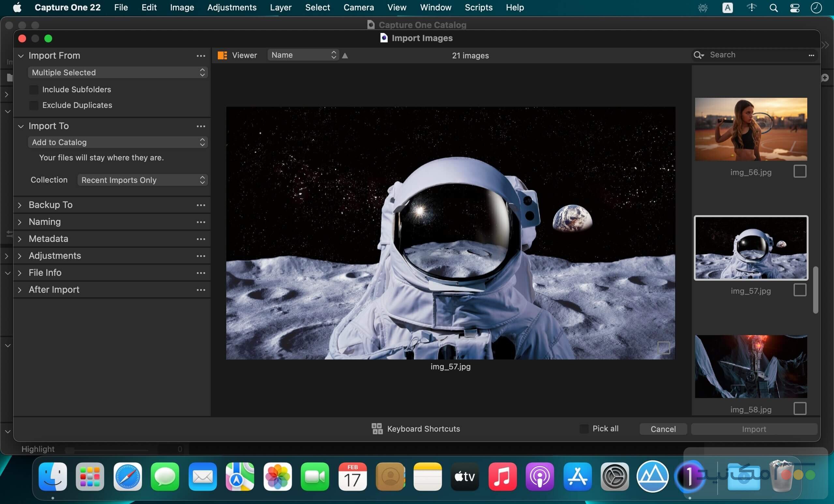Click the add annotation plus icon on the right

[x=825, y=78]
